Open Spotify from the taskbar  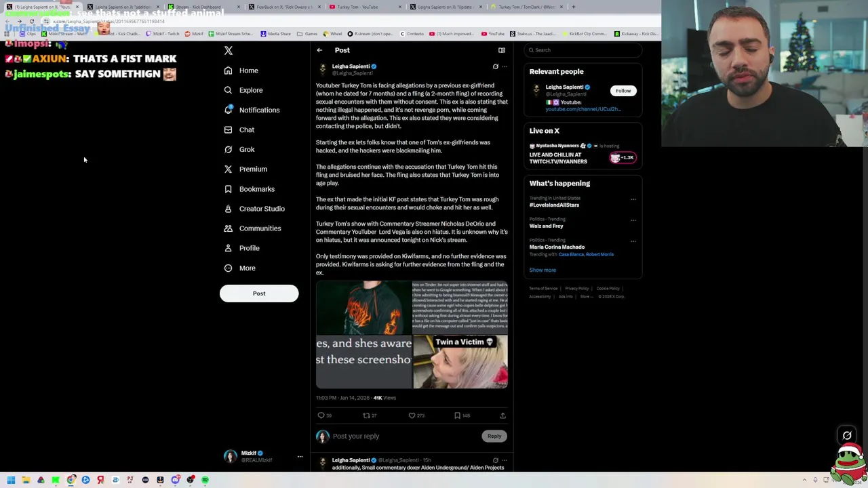pyautogui.click(x=205, y=480)
